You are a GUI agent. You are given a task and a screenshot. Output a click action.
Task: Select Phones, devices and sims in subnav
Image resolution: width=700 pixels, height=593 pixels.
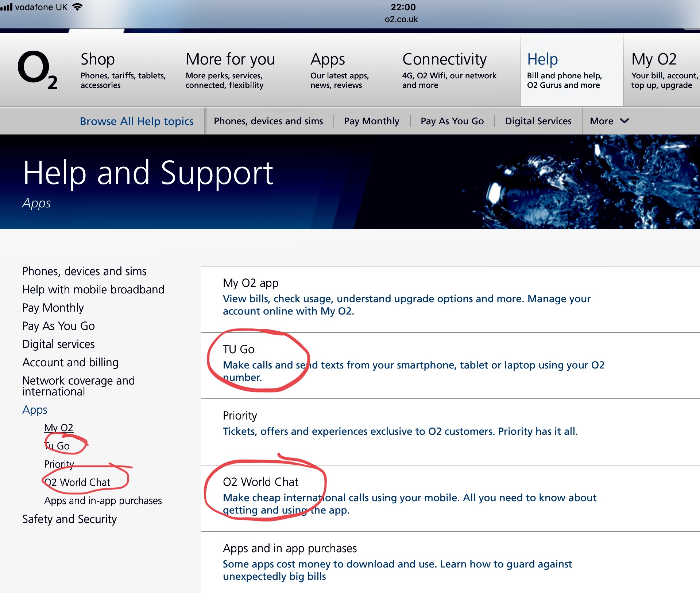click(x=268, y=121)
